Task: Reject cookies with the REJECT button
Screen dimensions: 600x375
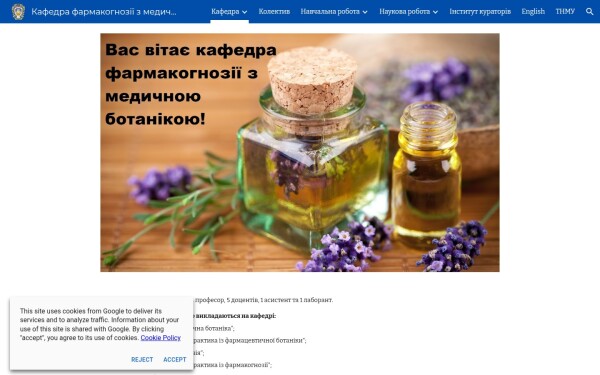Action: click(x=142, y=359)
